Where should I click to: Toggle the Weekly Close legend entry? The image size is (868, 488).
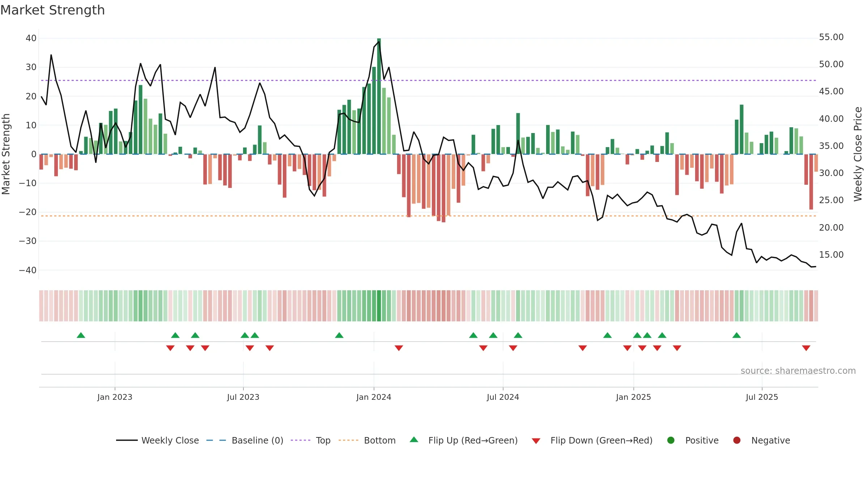point(157,440)
